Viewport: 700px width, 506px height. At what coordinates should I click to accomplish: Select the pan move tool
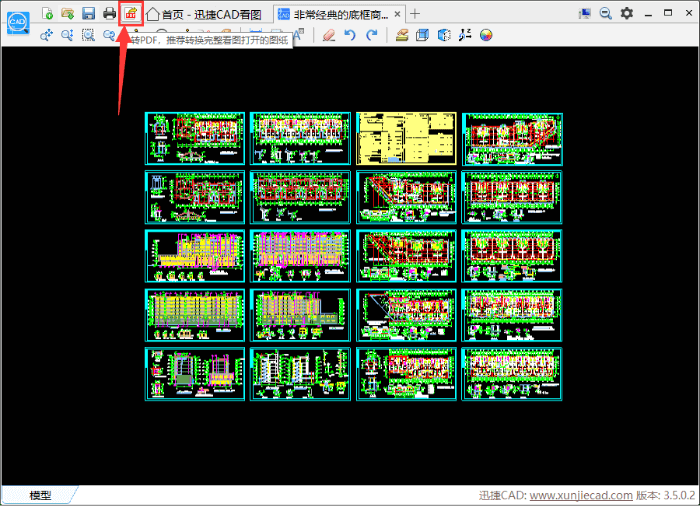click(46, 35)
